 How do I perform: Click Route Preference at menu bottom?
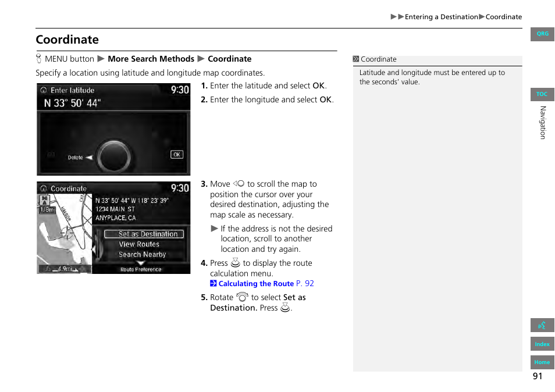[141, 270]
